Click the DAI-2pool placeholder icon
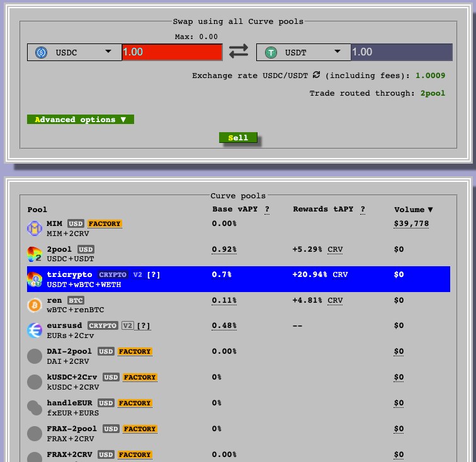This screenshot has width=476, height=462. point(35,356)
